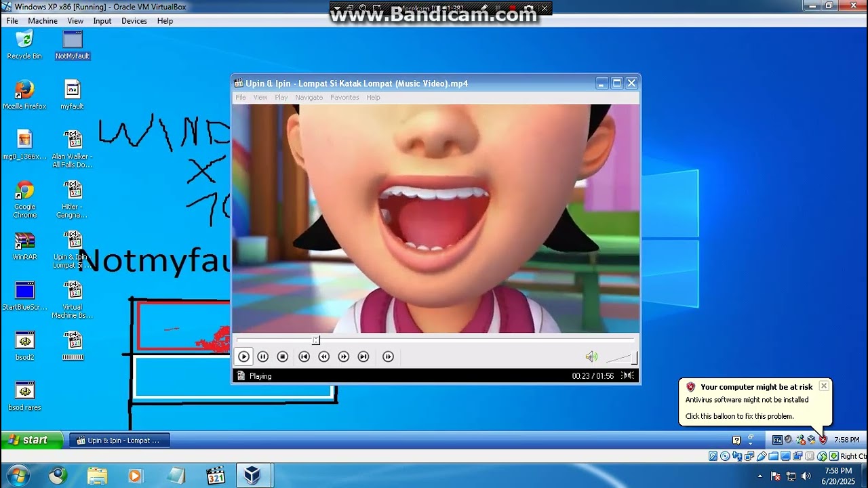Open File Explorer from the host taskbar
Screen dimensions: 868x488
tap(97, 476)
